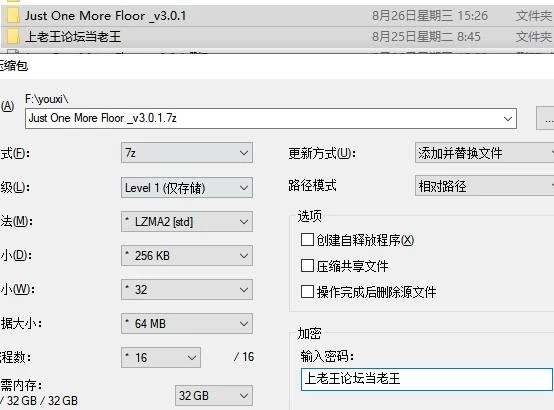Open update mode dropdown 添加并替换文件
Screen dimensions: 554x410
tap(484, 153)
